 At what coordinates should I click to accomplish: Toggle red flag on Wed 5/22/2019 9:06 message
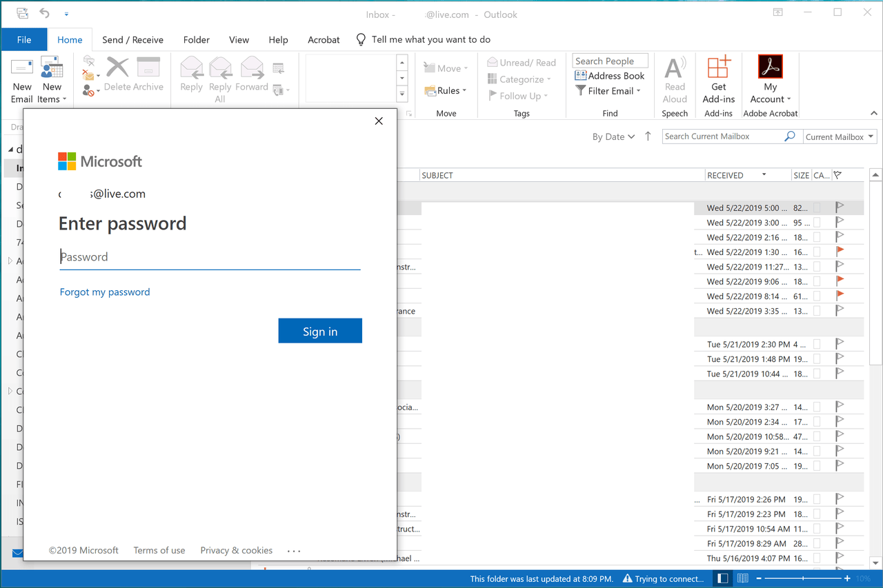[840, 281]
